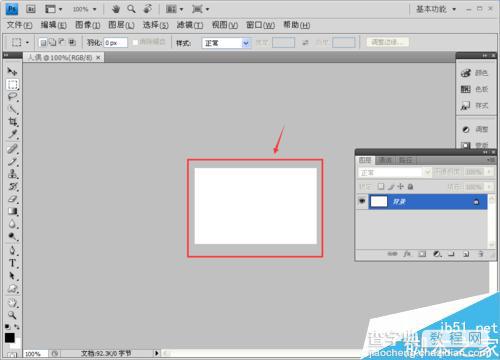Select the Lasso tool
The height and width of the screenshot is (360, 500).
(12, 97)
